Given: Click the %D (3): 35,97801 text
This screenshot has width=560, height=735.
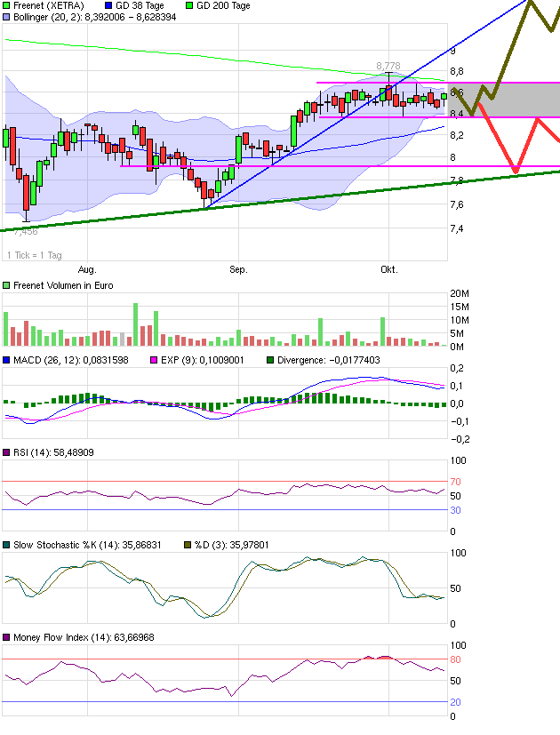Looking at the screenshot, I should pos(232,545).
